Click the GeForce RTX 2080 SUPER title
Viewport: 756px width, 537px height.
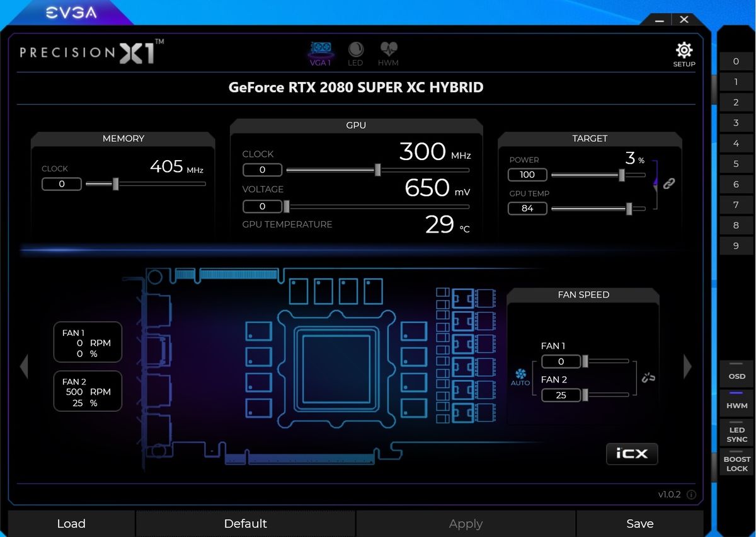click(x=356, y=87)
